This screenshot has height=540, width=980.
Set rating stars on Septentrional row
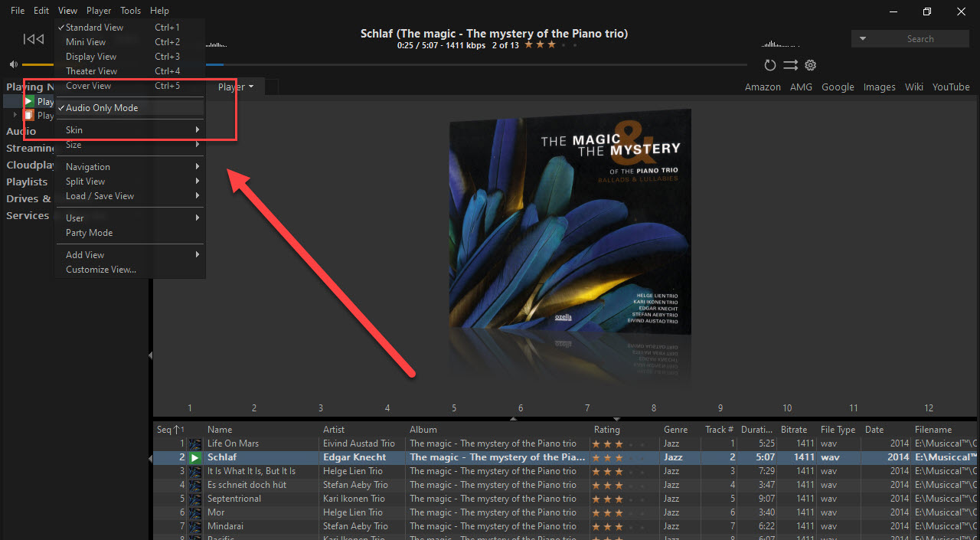(x=618, y=499)
